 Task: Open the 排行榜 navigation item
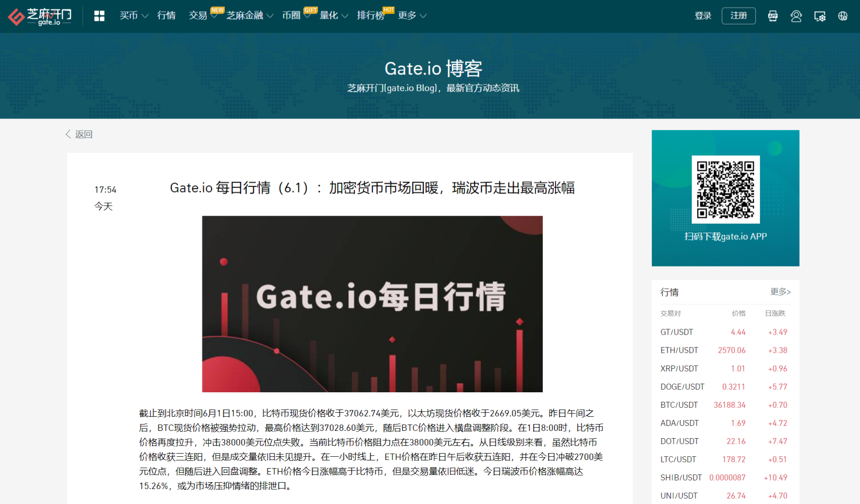click(371, 15)
